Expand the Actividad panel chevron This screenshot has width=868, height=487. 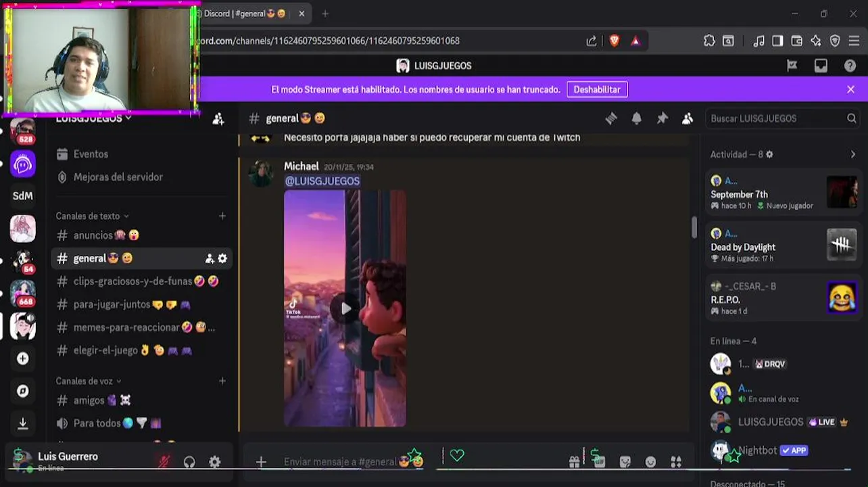click(852, 154)
